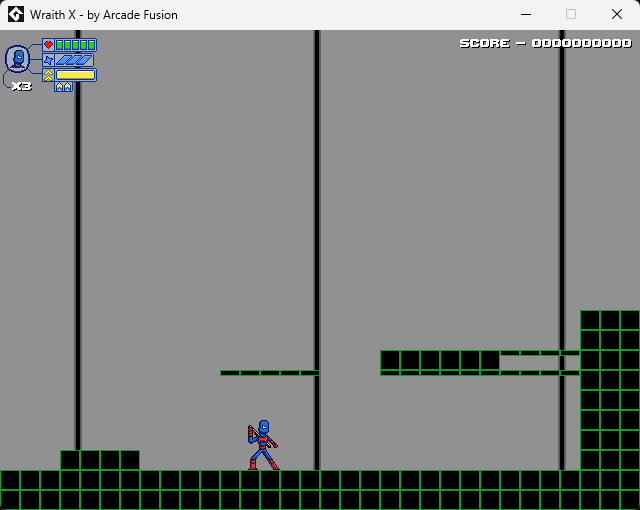This screenshot has width=640, height=510.
Task: Click the blue robot player character
Action: 263,445
